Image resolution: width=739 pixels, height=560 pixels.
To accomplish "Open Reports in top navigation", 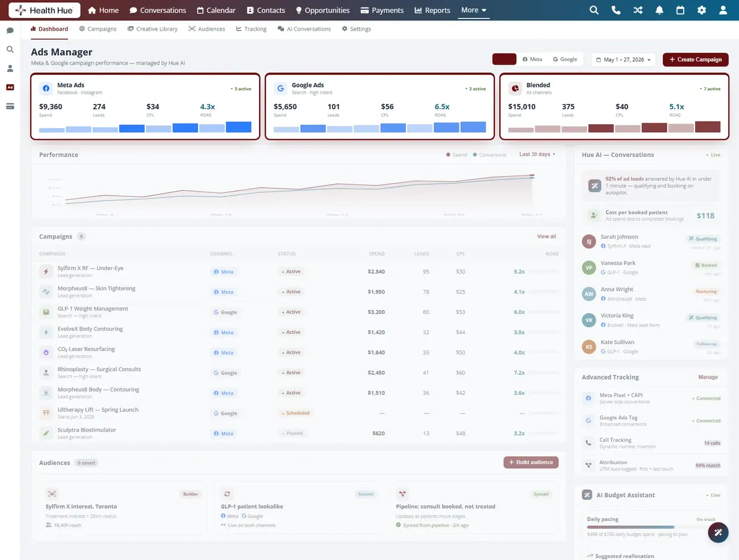I will point(432,10).
